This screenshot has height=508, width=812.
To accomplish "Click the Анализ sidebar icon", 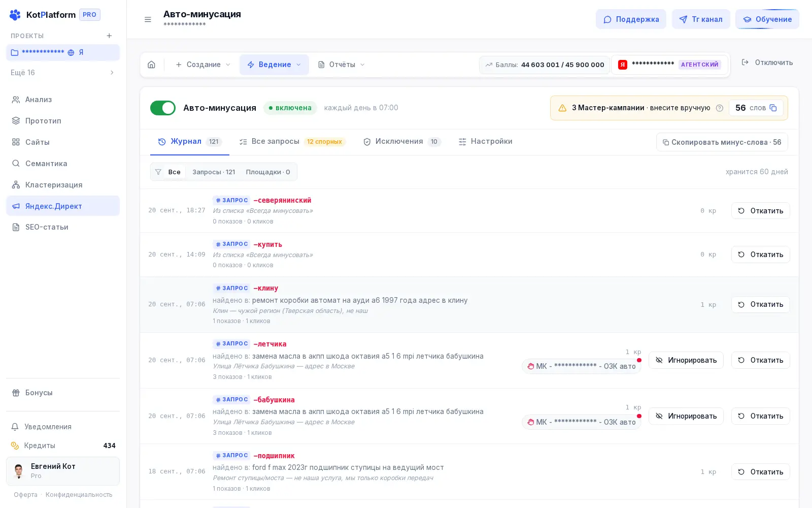I will tap(16, 100).
